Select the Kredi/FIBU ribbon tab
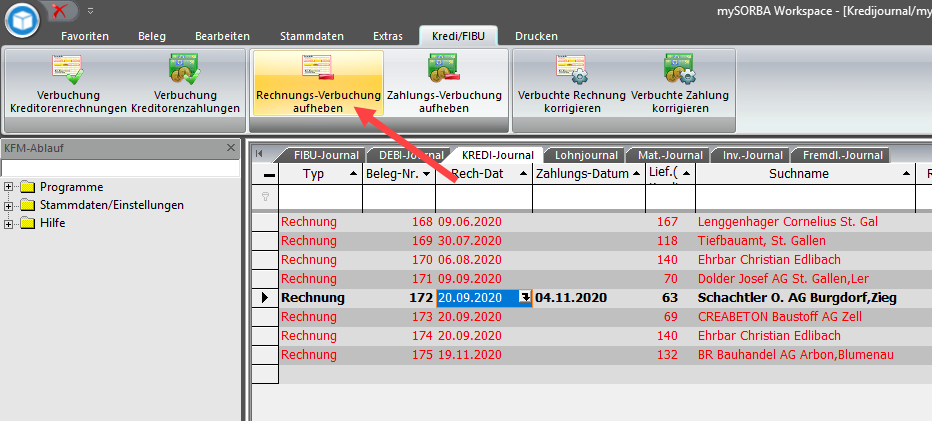Image resolution: width=932 pixels, height=421 pixels. 458,36
